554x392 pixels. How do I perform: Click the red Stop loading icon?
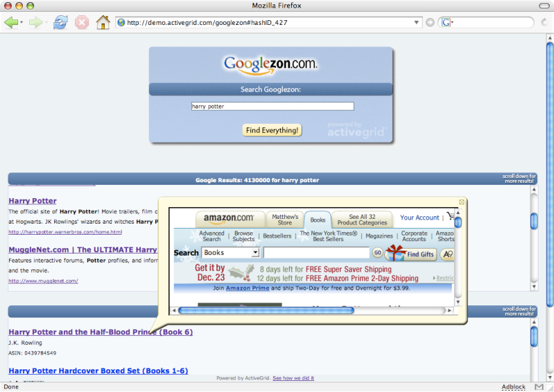pyautogui.click(x=82, y=23)
